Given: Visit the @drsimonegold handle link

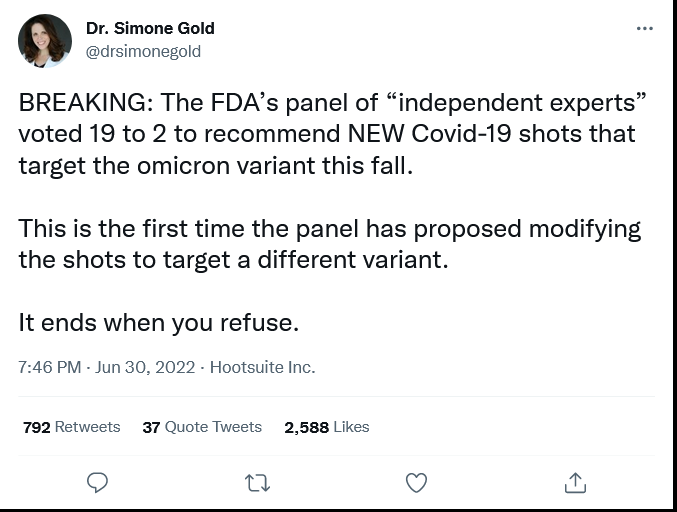Looking at the screenshot, I should [x=143, y=51].
